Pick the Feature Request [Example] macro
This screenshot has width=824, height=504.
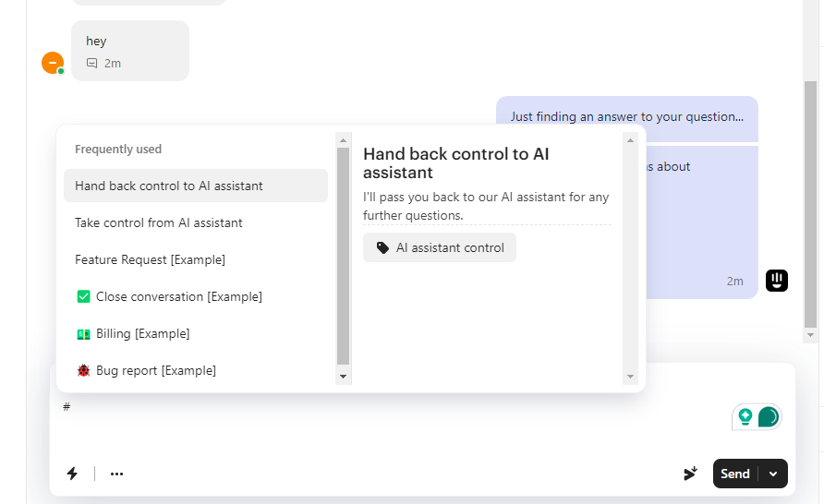(150, 259)
